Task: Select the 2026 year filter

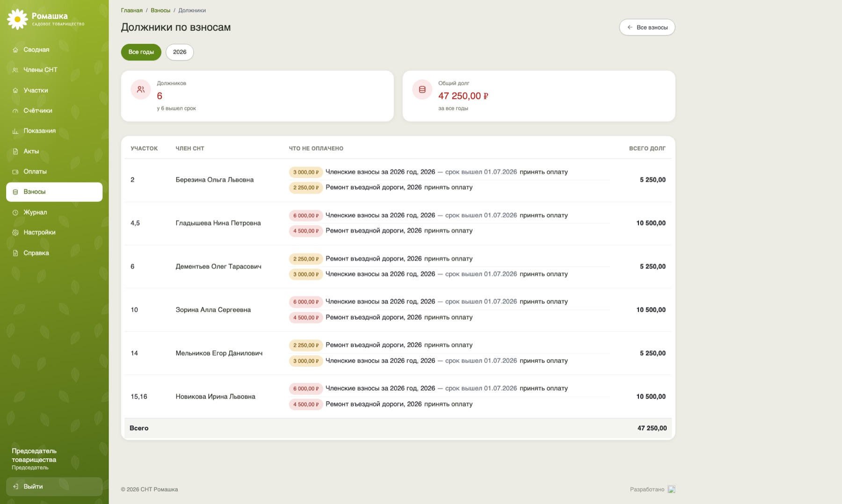Action: (180, 52)
